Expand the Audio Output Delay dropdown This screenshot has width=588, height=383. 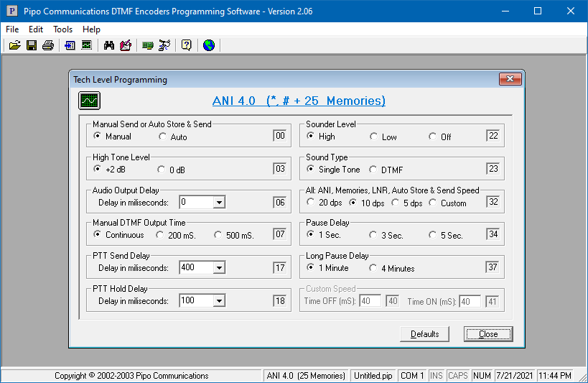(x=219, y=203)
